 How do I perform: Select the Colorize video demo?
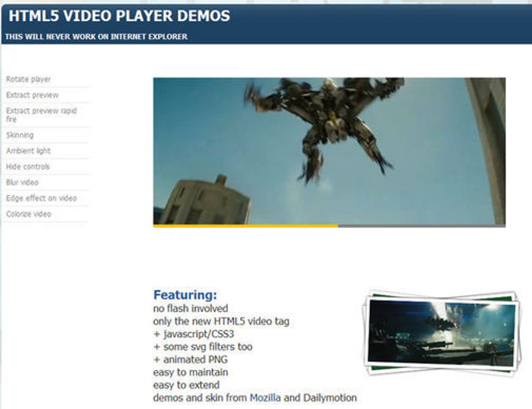[x=28, y=214]
